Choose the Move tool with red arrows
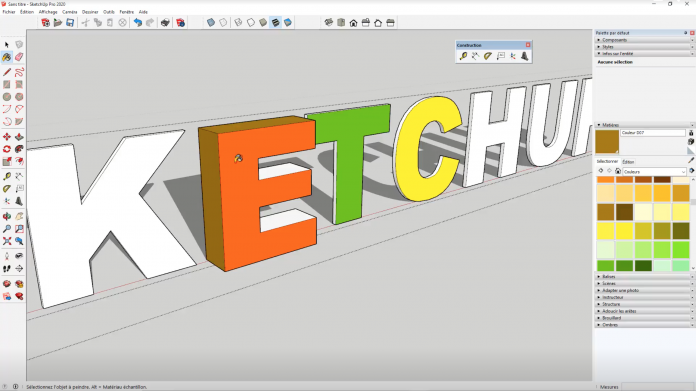 click(7, 137)
